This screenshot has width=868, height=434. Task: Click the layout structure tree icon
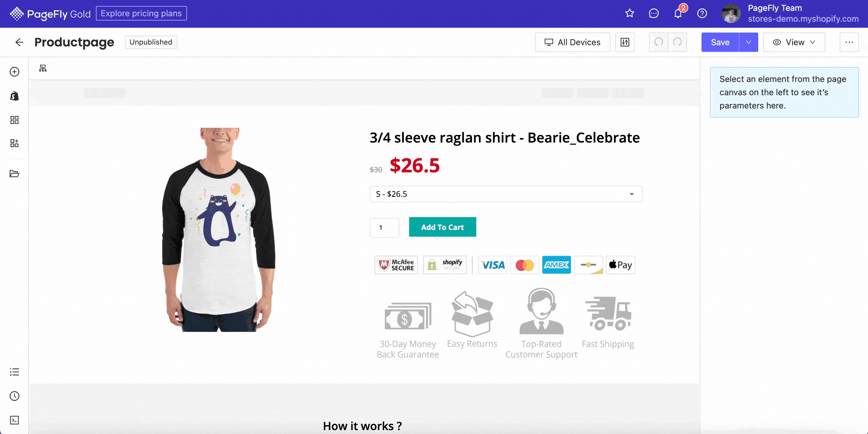pyautogui.click(x=43, y=68)
